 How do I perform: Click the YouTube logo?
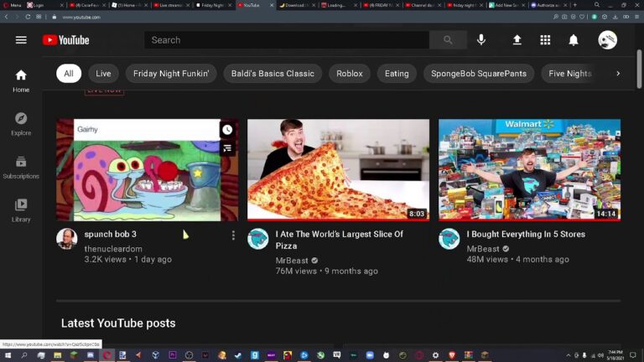65,40
